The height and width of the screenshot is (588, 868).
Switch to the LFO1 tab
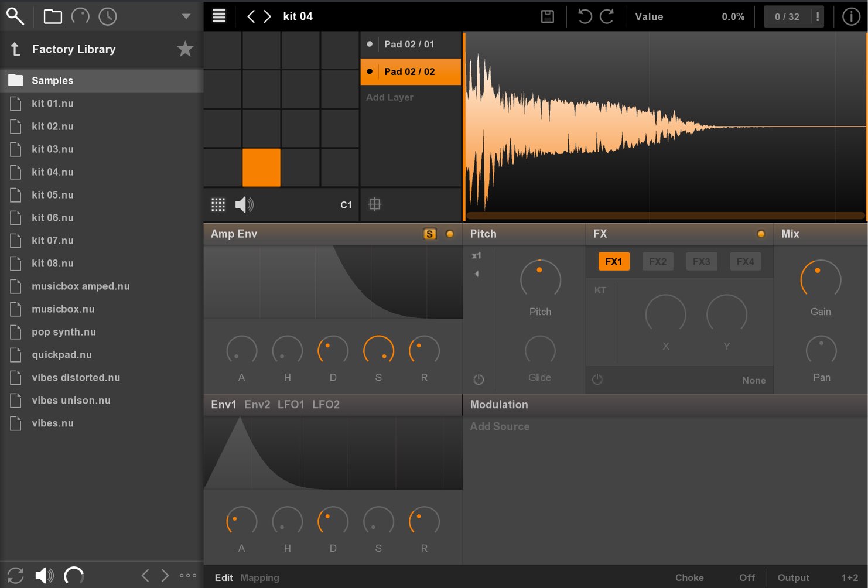click(291, 405)
